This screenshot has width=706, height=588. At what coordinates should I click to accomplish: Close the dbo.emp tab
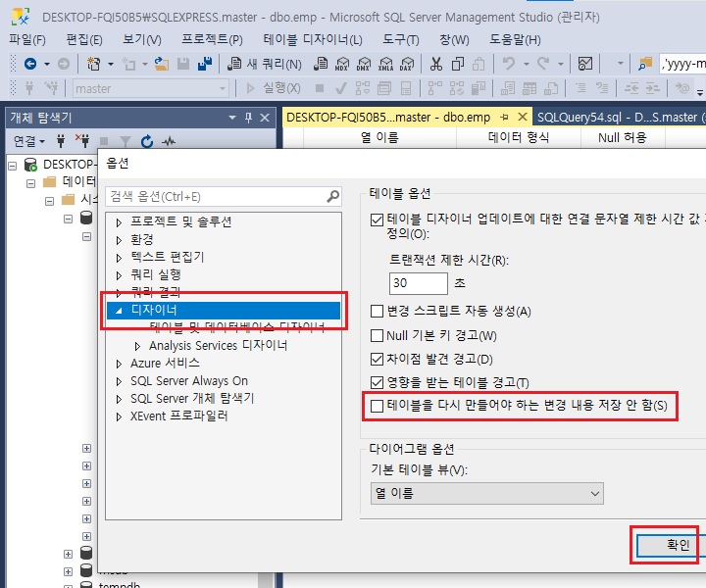click(x=523, y=117)
